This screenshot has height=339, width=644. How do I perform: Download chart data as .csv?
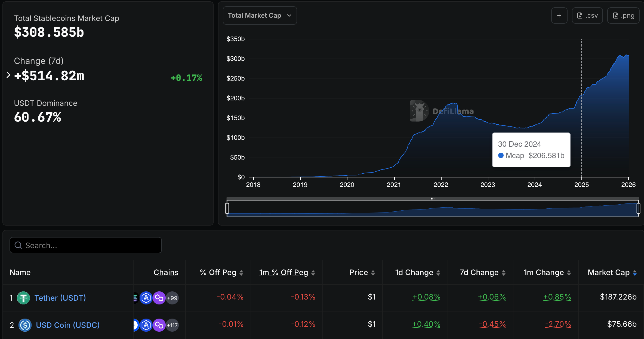tap(587, 16)
